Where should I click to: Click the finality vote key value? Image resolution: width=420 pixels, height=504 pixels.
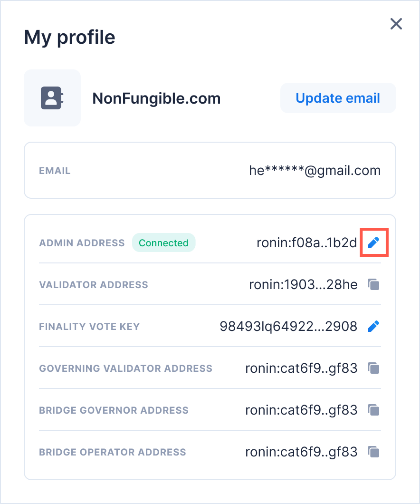pos(288,327)
